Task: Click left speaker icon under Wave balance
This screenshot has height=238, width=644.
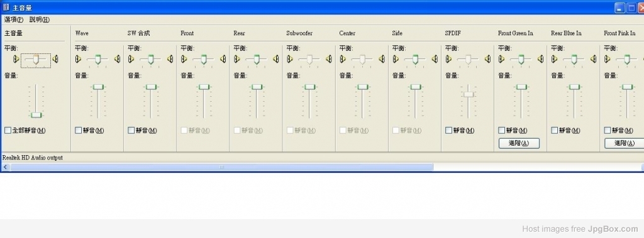Action: (78, 60)
